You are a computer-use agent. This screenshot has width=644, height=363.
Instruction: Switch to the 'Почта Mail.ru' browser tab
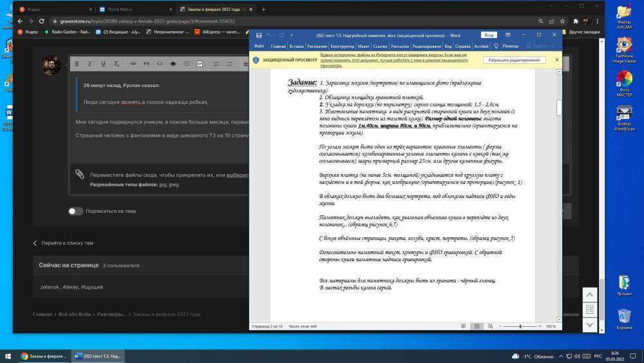point(132,9)
